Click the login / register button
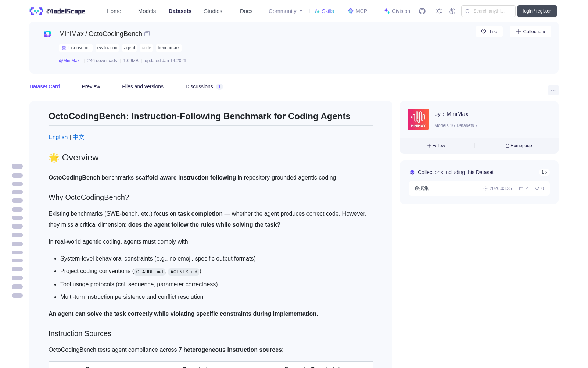Screen dimensions: 588x368 (x=537, y=11)
